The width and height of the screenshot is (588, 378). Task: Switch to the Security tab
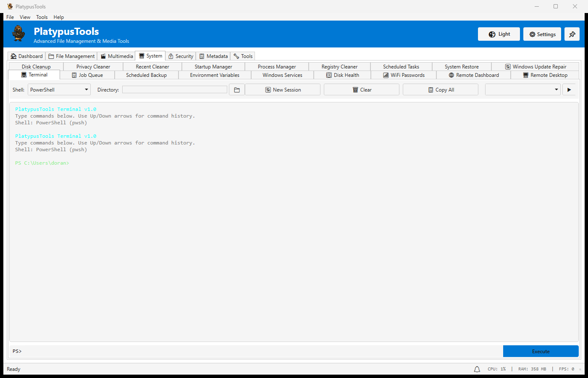pos(181,56)
